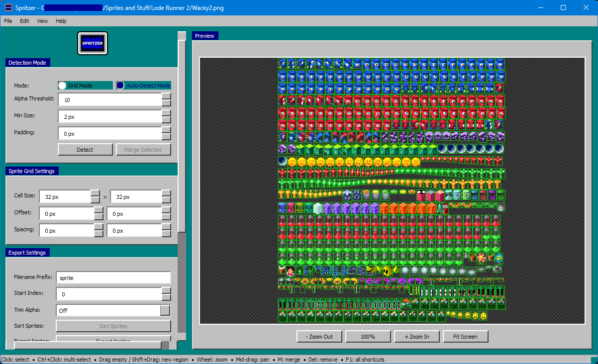Increase Cell Size height with the up stepper
The image size is (598, 364).
point(166,193)
